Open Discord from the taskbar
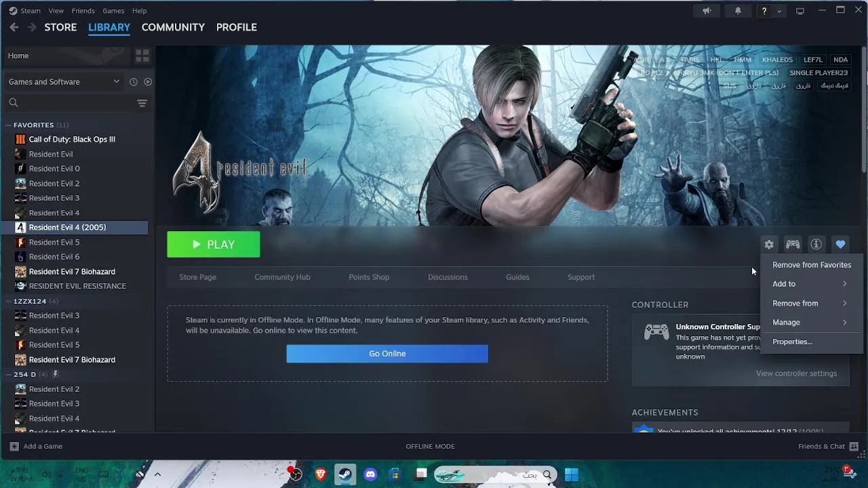 [x=370, y=474]
